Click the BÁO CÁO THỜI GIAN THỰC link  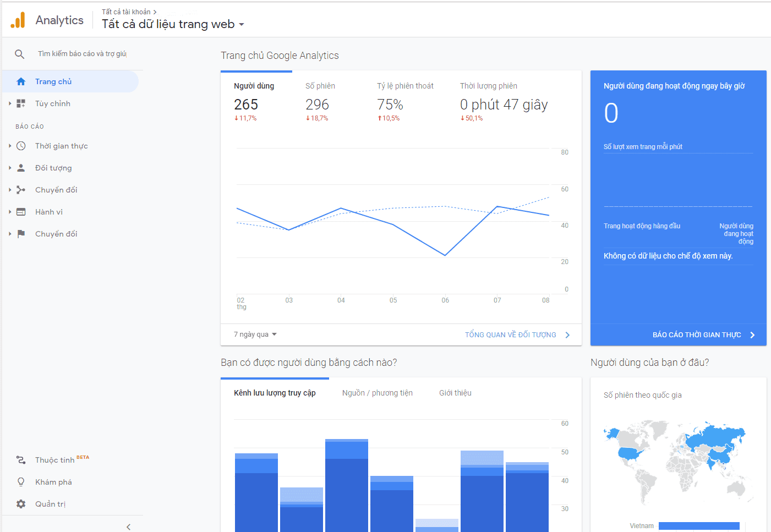tap(697, 335)
